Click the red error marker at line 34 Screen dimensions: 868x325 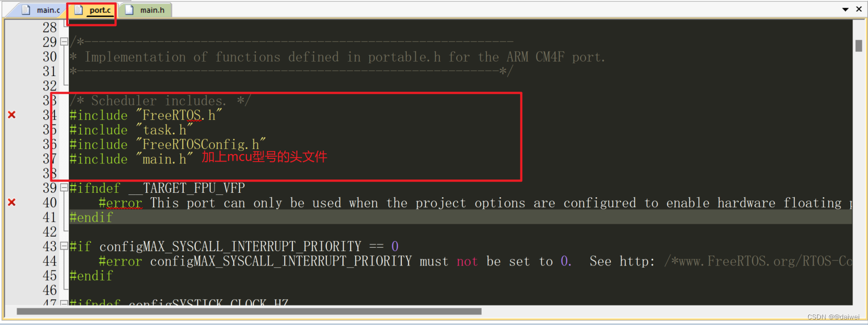tap(11, 115)
